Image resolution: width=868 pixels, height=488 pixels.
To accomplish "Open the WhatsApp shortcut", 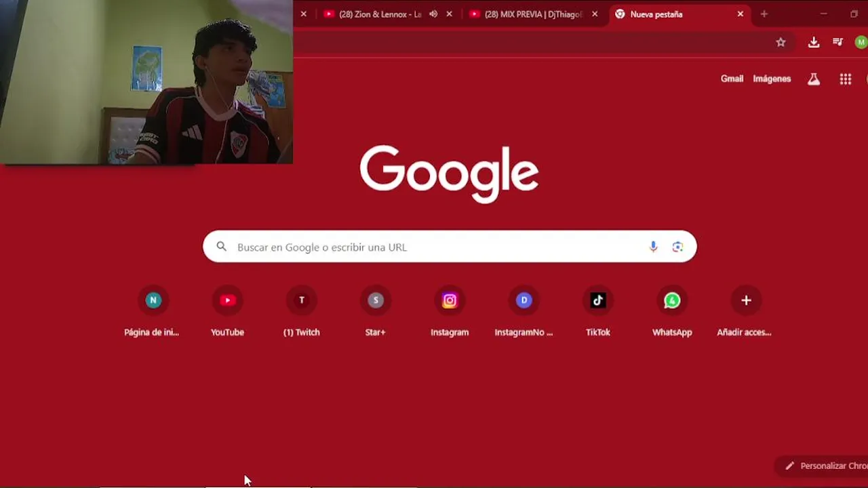I will (x=672, y=312).
